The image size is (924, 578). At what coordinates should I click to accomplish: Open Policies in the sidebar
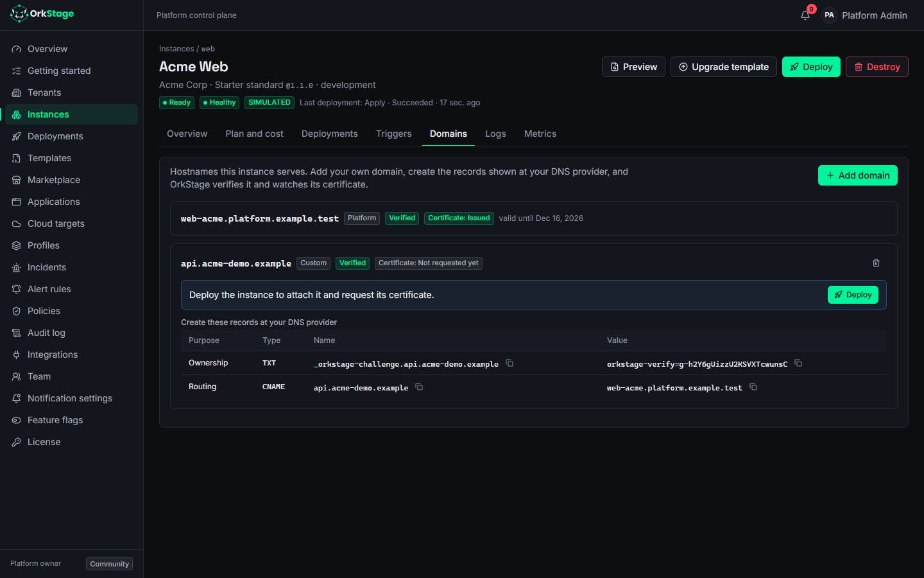pyautogui.click(x=71, y=311)
